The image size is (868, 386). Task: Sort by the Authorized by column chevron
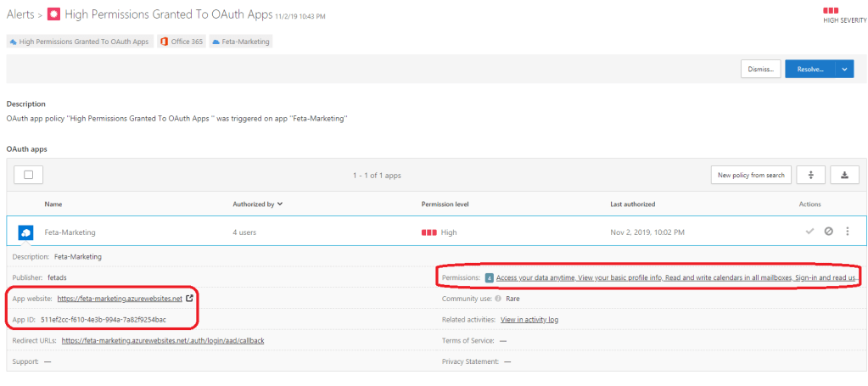pyautogui.click(x=280, y=204)
